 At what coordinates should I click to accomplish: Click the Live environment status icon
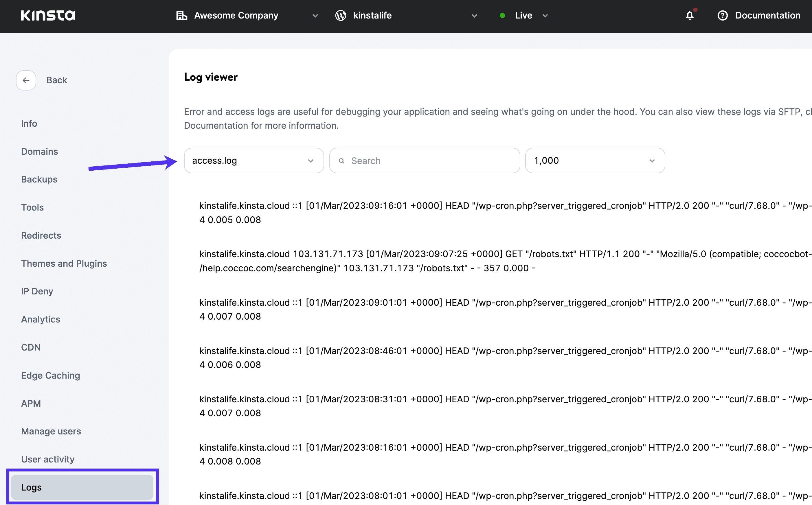pos(501,16)
